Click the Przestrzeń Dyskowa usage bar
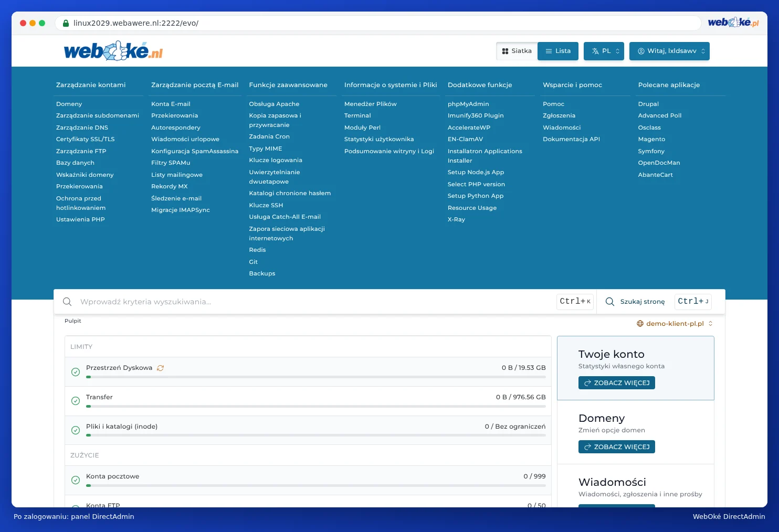The height and width of the screenshot is (532, 779). 316,377
